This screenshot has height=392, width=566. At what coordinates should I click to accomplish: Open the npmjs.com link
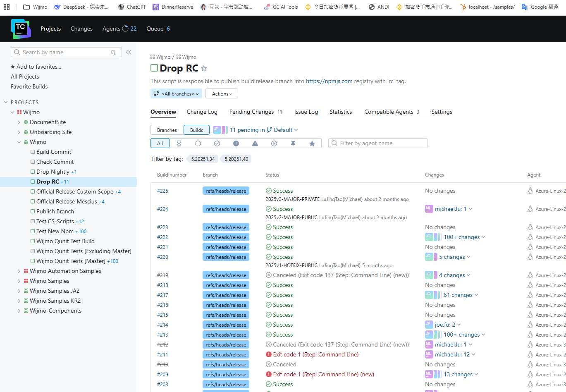click(x=329, y=81)
